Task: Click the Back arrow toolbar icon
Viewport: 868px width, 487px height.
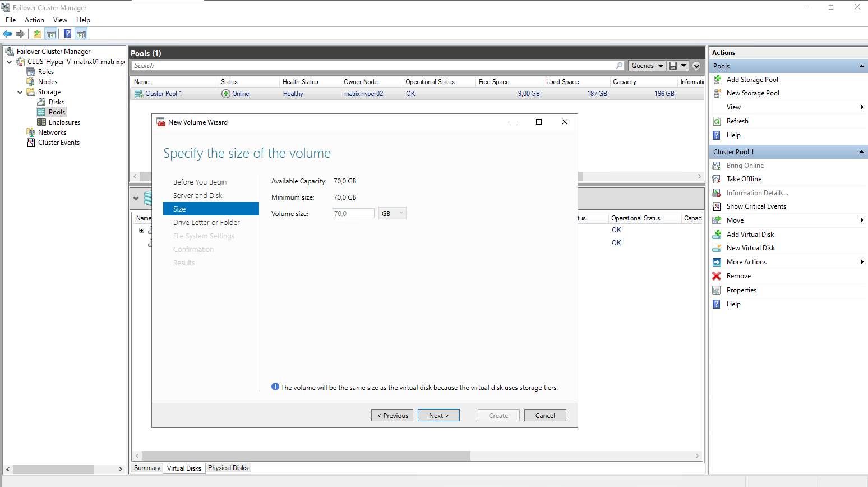Action: (x=7, y=34)
